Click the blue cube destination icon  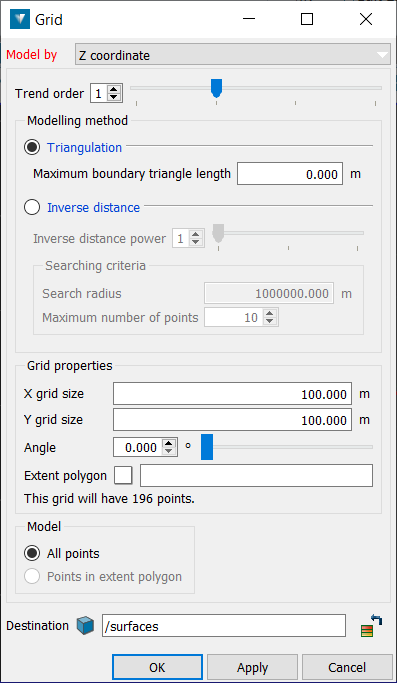(x=85, y=626)
